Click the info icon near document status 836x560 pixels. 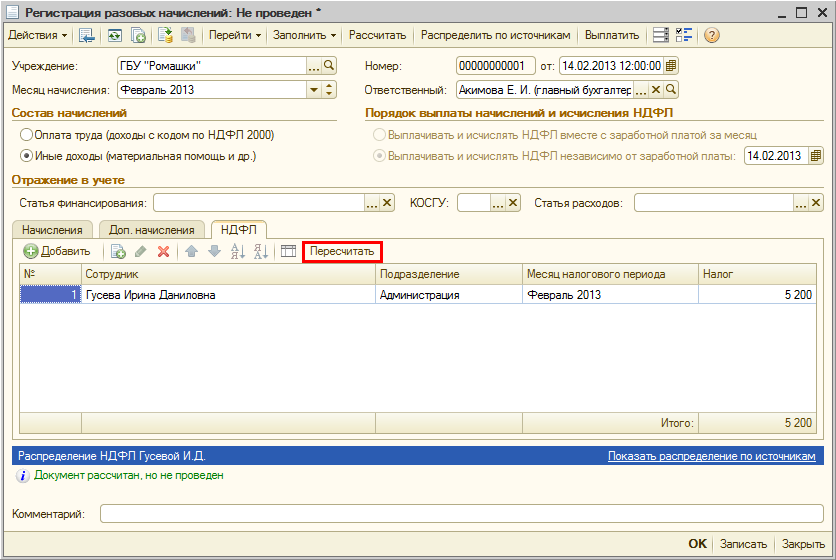tap(22, 476)
